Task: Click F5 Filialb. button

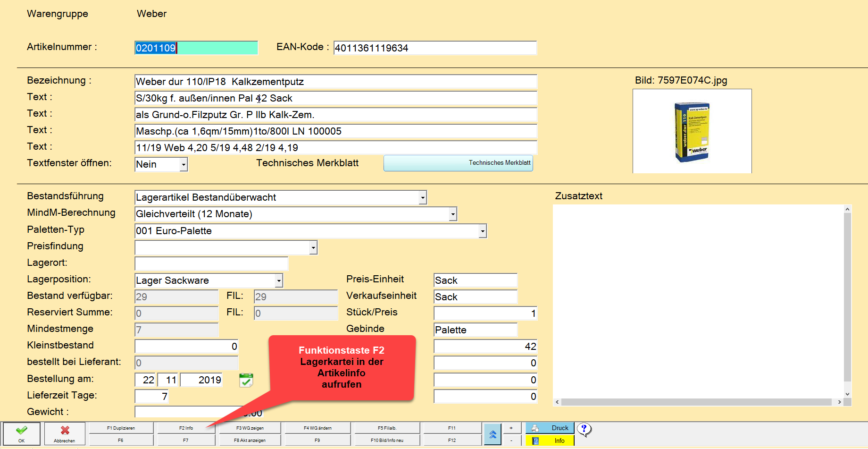Action: coord(387,428)
